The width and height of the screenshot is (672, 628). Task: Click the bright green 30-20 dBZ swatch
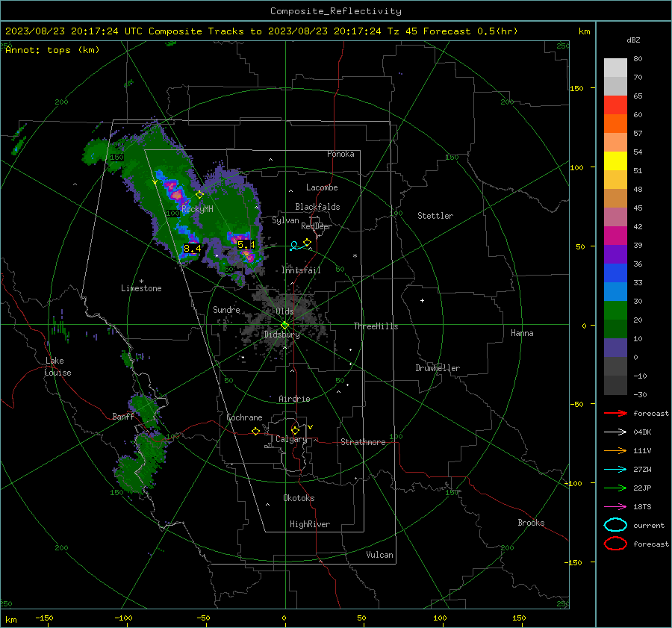[x=615, y=311]
